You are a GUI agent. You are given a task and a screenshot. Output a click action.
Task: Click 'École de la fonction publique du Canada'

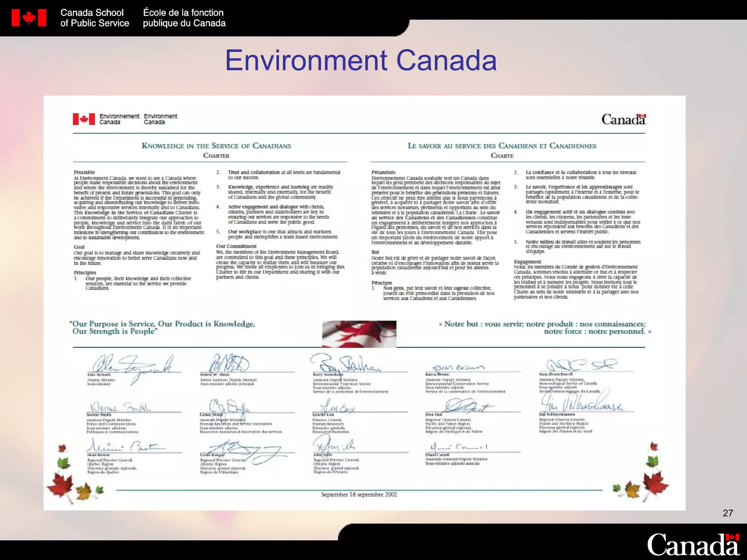coord(184,18)
